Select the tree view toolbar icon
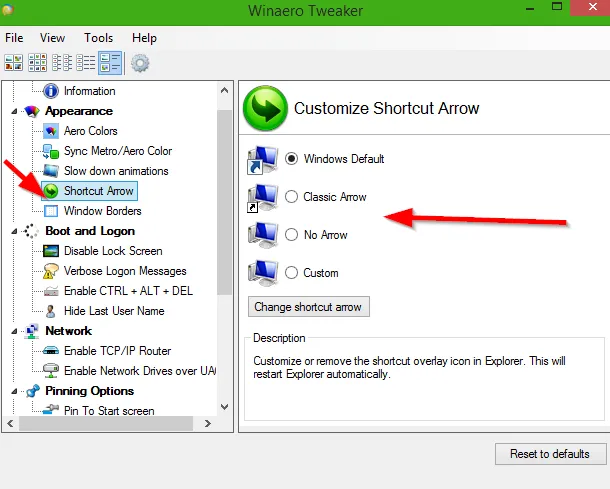This screenshot has width=610, height=489. pyautogui.click(x=110, y=63)
